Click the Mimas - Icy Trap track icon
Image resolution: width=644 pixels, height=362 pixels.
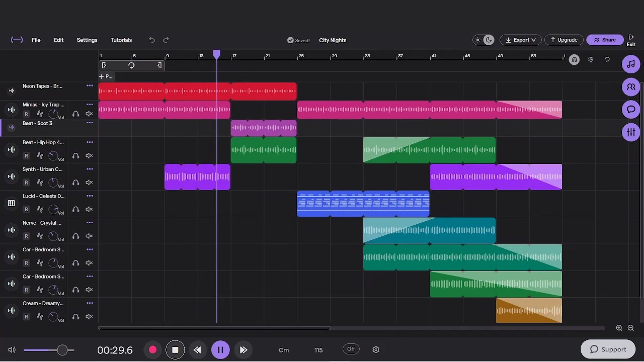(12, 110)
